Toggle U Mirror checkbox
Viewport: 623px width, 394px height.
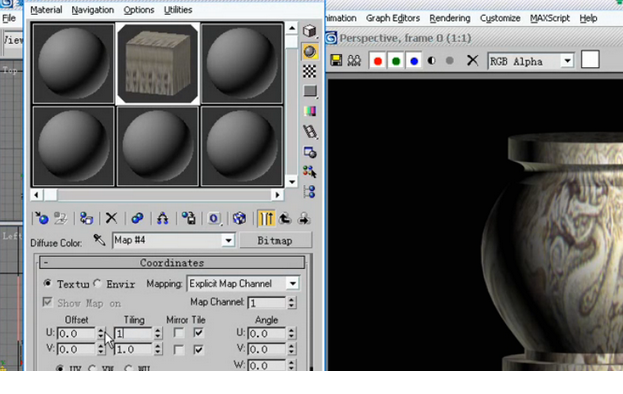coord(179,333)
